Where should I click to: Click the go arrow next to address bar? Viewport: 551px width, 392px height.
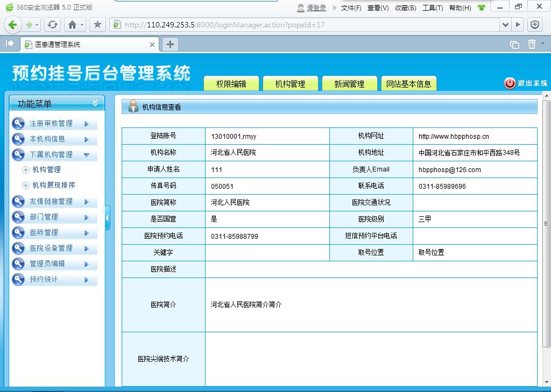pyautogui.click(x=518, y=25)
